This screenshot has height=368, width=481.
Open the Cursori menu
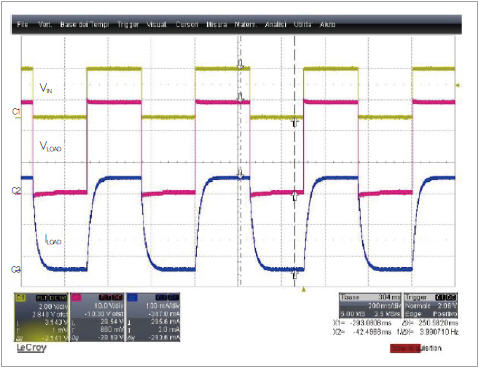pos(187,24)
